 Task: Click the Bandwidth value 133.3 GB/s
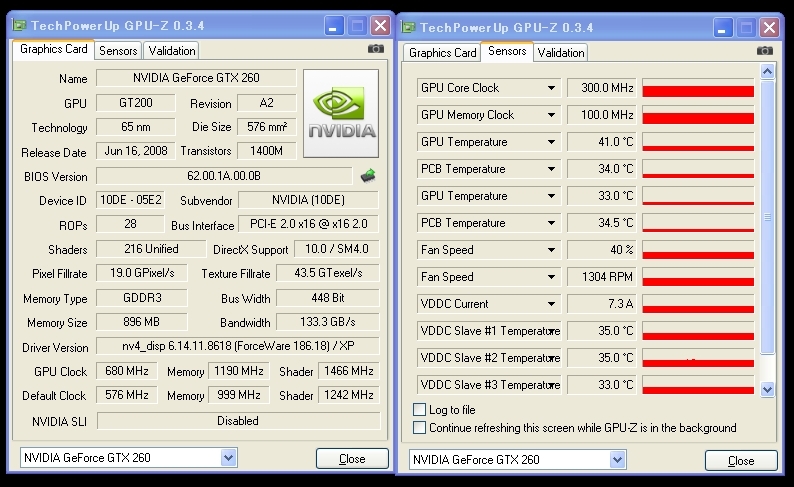[x=328, y=321]
